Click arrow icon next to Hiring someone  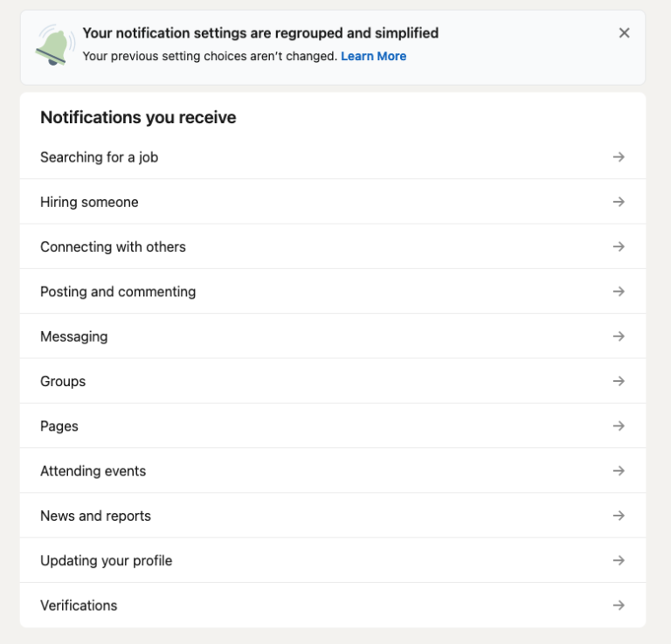(x=619, y=202)
